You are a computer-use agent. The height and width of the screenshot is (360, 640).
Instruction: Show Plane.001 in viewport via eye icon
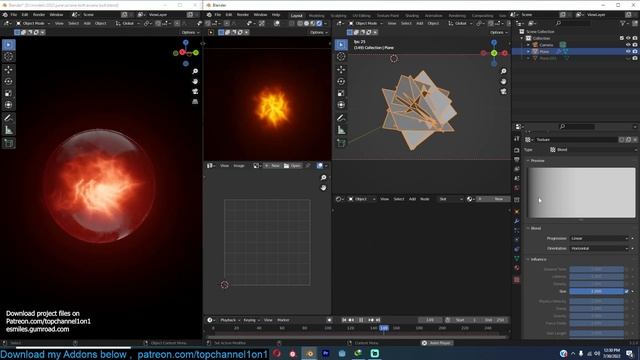628,58
